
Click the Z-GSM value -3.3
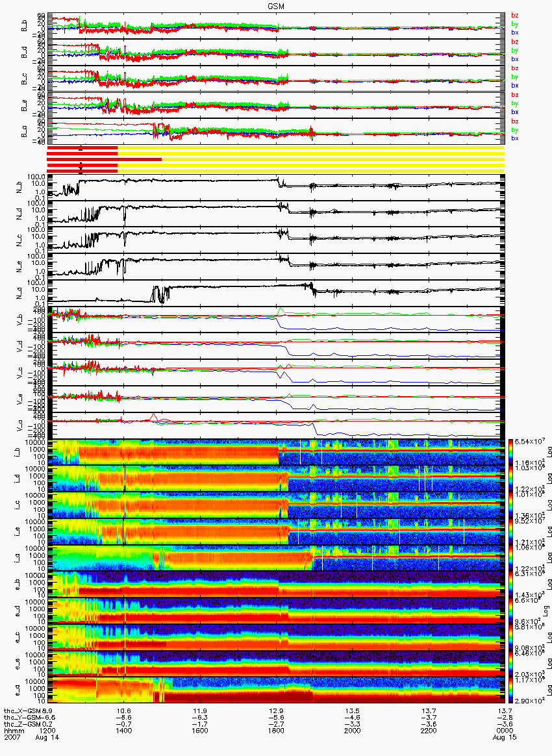[353, 725]
